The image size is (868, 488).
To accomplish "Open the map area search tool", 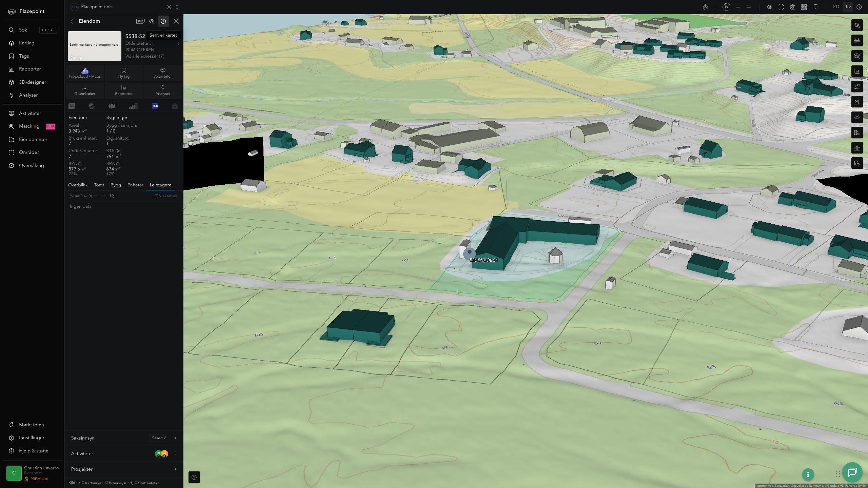I will [857, 56].
